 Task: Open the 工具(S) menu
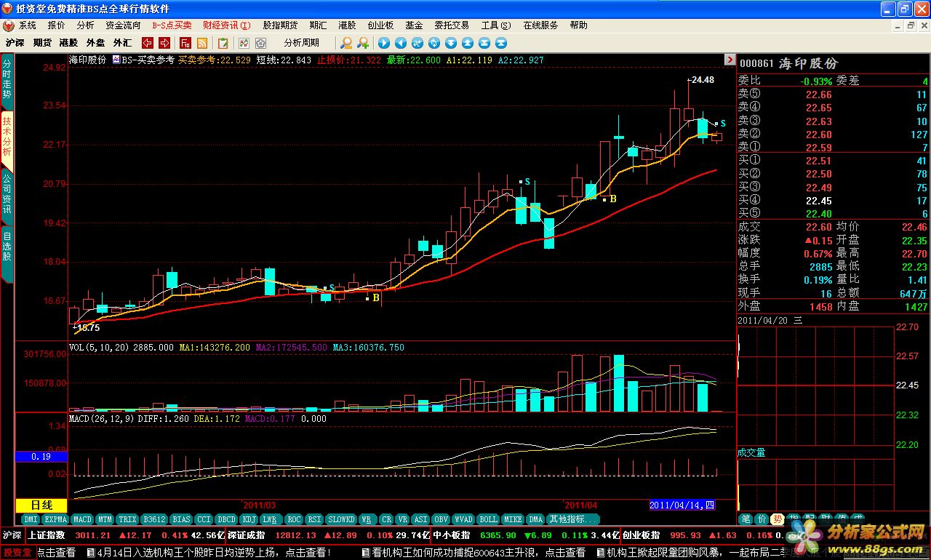(495, 25)
